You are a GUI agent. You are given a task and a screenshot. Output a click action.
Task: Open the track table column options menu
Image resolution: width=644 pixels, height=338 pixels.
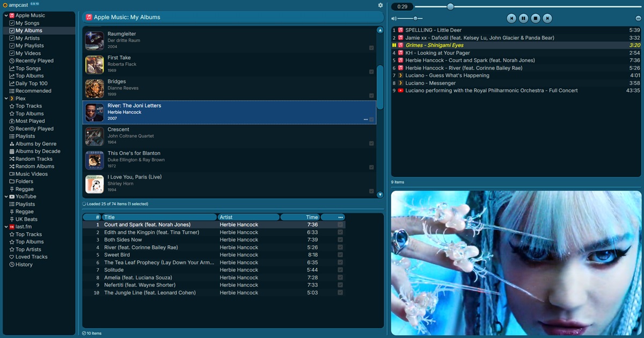pyautogui.click(x=340, y=217)
